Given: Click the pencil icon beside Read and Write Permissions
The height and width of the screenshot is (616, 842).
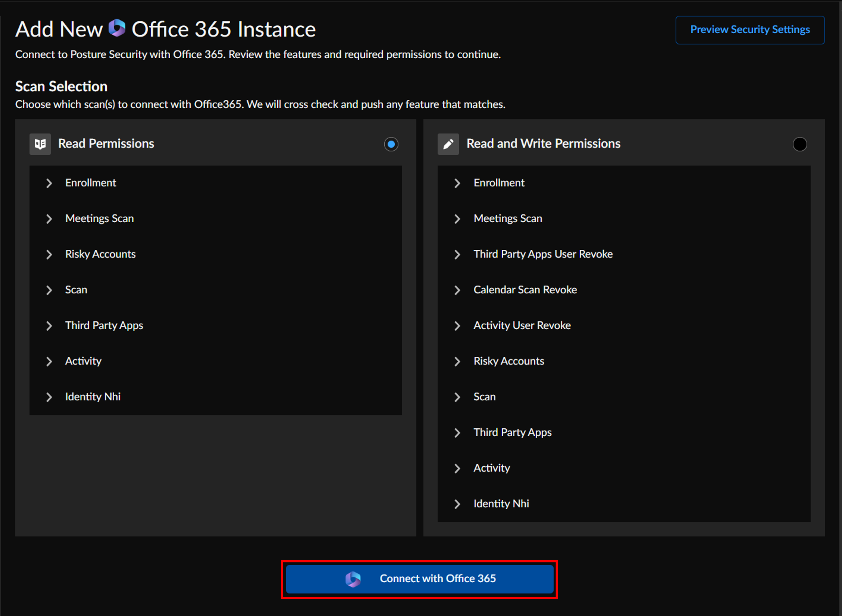Looking at the screenshot, I should pyautogui.click(x=448, y=144).
